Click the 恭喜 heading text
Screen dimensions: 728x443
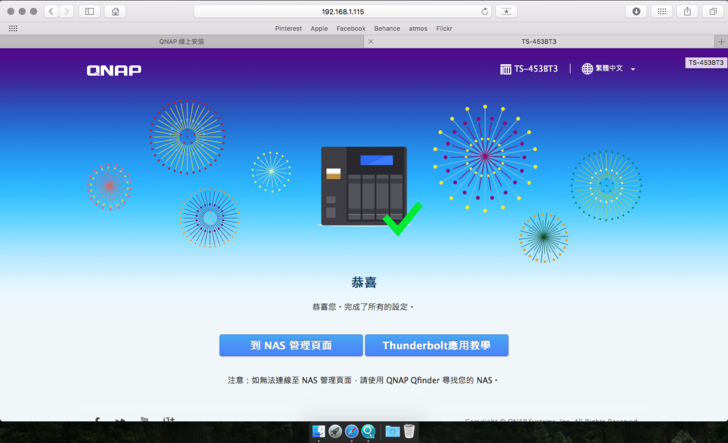pos(364,282)
